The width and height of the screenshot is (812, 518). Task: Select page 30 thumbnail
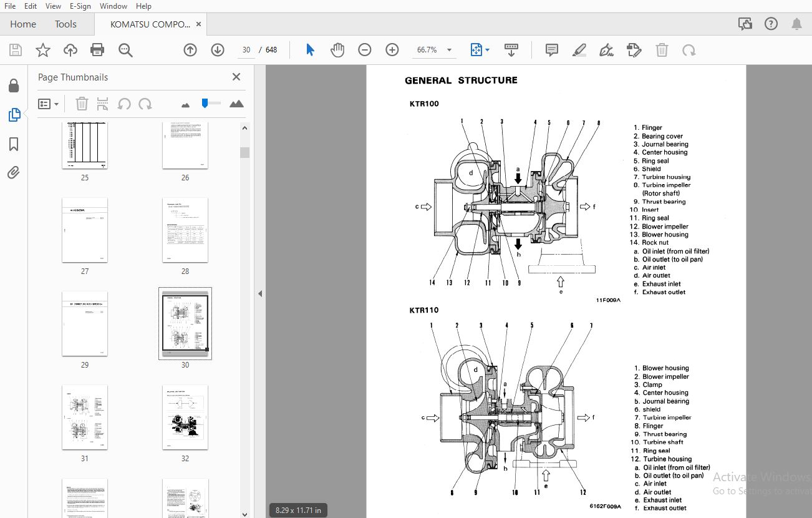(185, 324)
